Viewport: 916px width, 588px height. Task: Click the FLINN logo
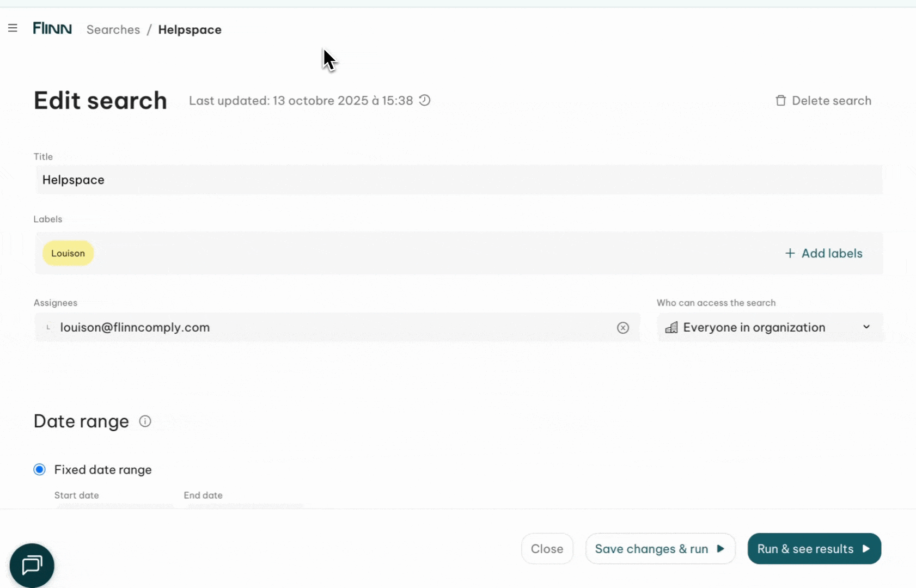(x=52, y=29)
